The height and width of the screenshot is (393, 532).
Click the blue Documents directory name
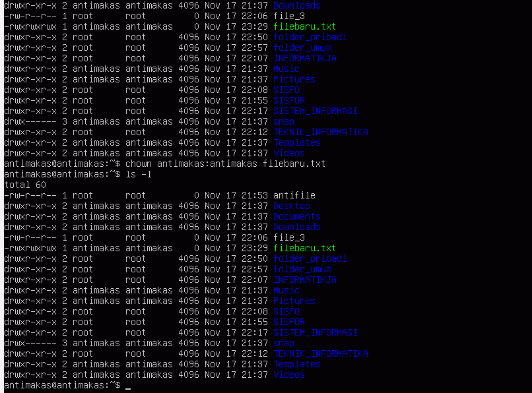click(297, 216)
